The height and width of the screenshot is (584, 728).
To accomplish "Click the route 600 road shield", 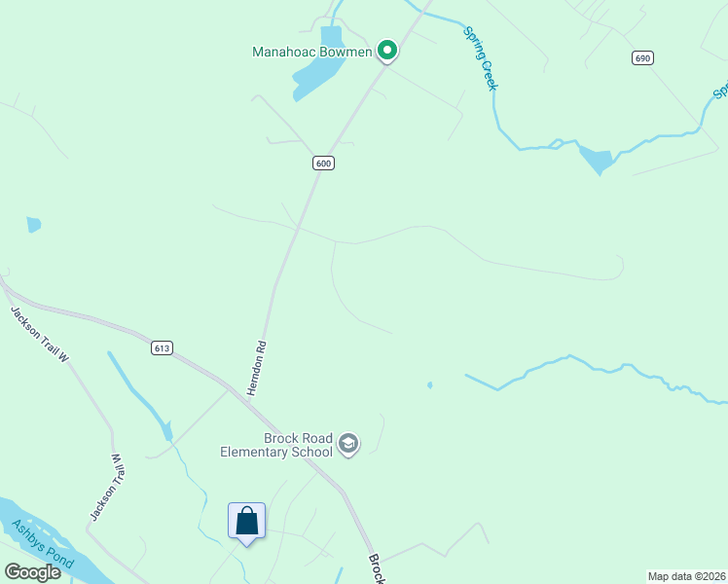I will click(323, 163).
